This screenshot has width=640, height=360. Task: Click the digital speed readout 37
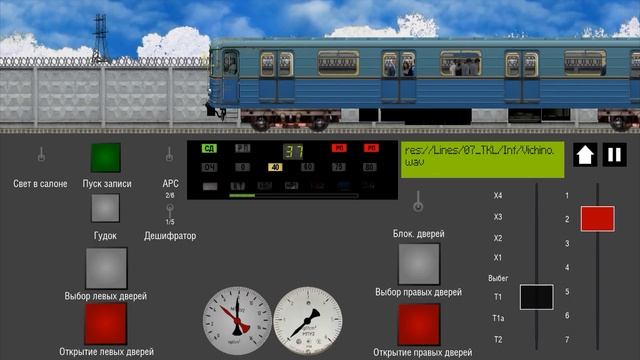coord(293,152)
